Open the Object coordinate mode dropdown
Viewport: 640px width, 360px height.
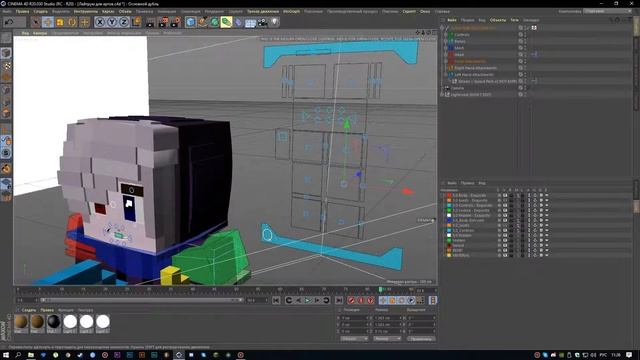[354, 339]
